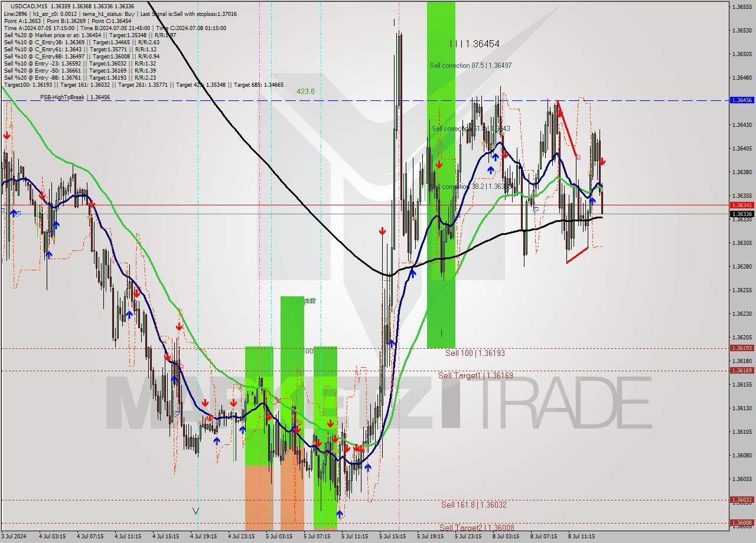Click the 1.36080 price scale value
Screen dimensions: 756x543
(x=742, y=455)
